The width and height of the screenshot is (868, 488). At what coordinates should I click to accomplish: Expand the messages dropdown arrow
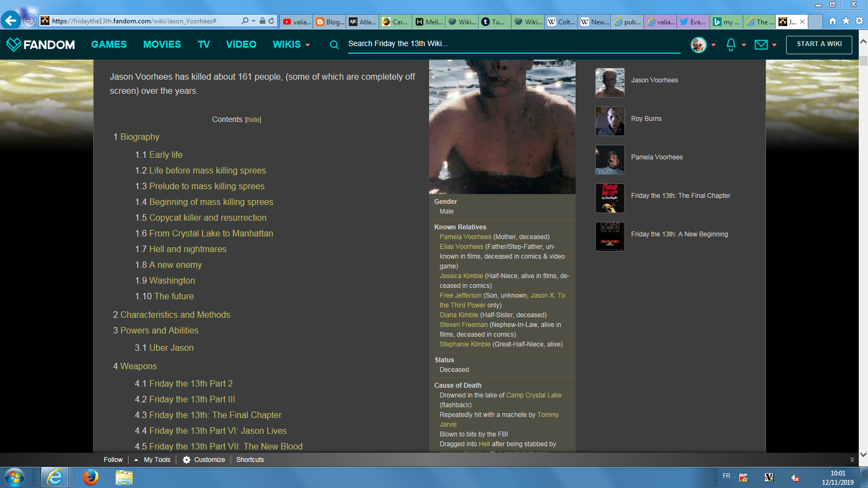pos(774,45)
